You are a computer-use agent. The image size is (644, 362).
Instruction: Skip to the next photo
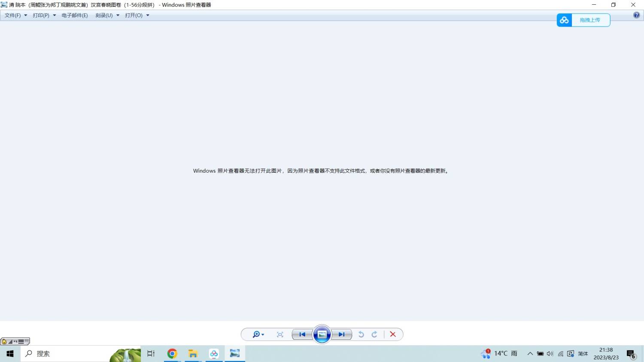pos(342,335)
